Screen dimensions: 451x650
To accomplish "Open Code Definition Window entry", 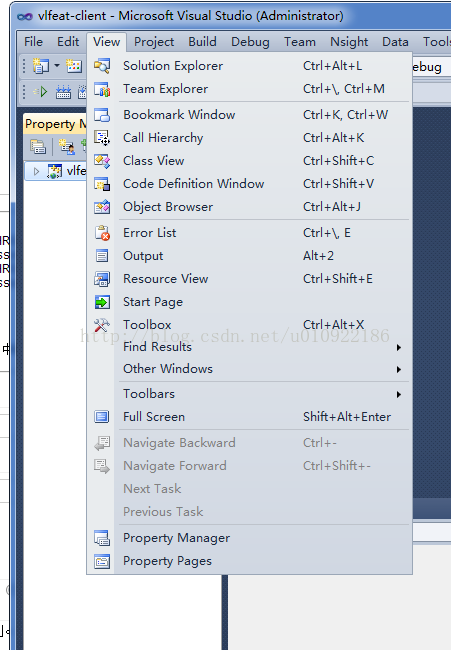I will pyautogui.click(x=250, y=184).
